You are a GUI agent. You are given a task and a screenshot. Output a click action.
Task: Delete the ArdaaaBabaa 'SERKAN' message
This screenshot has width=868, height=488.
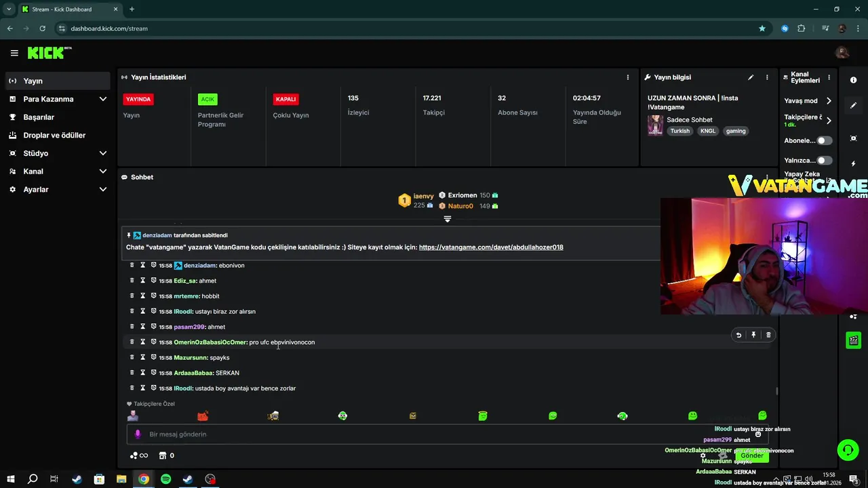click(x=132, y=373)
